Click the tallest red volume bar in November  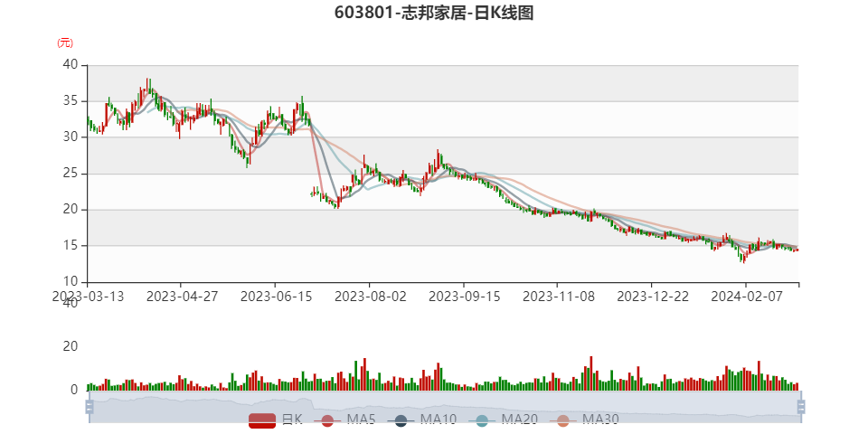591,373
